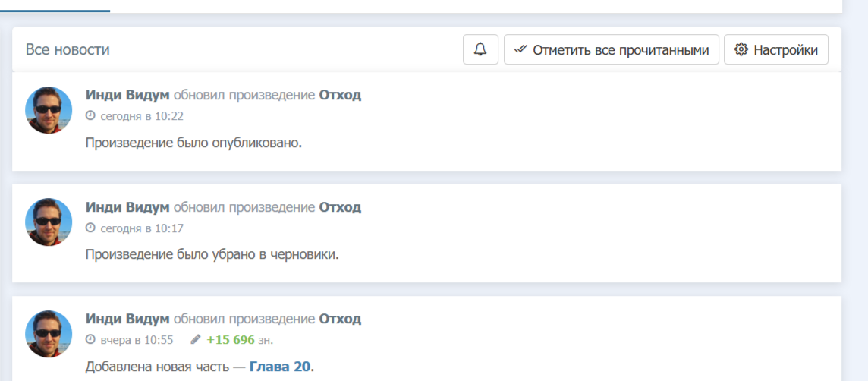
Task: Open work 'Отход' in yesterday's 10:55 post
Action: 340,319
